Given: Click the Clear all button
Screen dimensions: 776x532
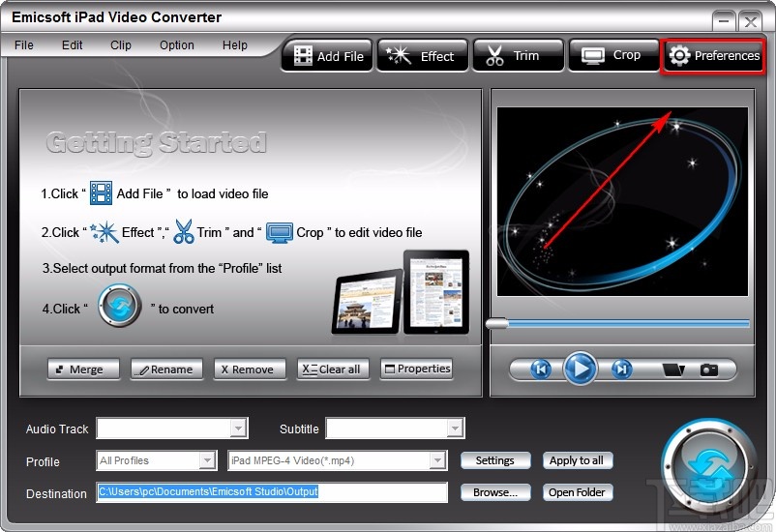Looking at the screenshot, I should click(x=333, y=369).
